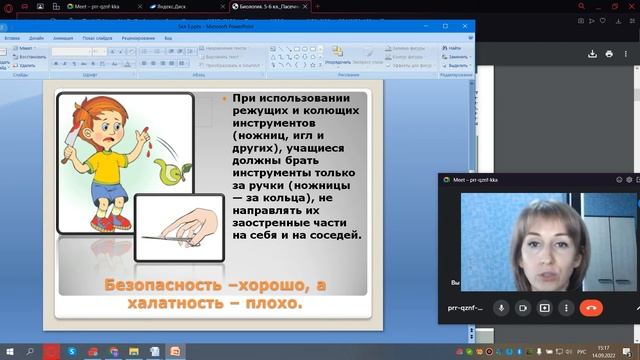This screenshot has width=640, height=360.
Task: Select the hand with scissors picture on slide
Action: click(180, 228)
